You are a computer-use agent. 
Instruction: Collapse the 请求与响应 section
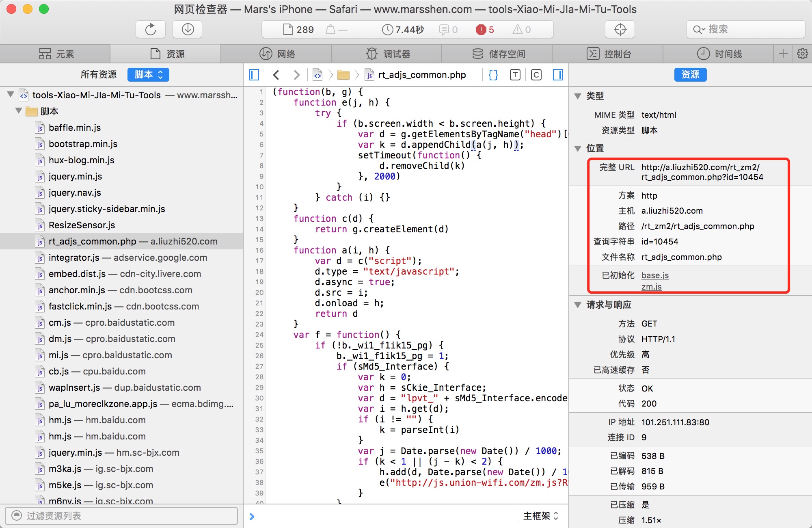coord(578,305)
